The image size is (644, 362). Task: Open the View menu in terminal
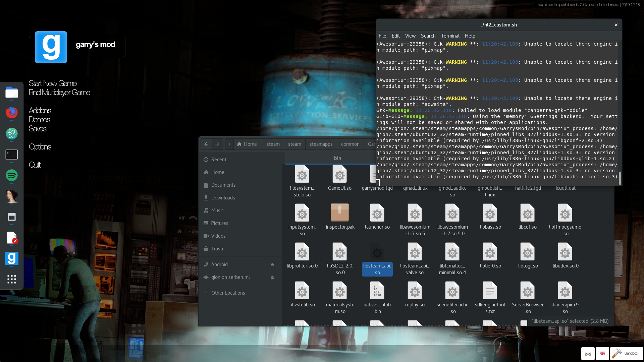pos(410,36)
